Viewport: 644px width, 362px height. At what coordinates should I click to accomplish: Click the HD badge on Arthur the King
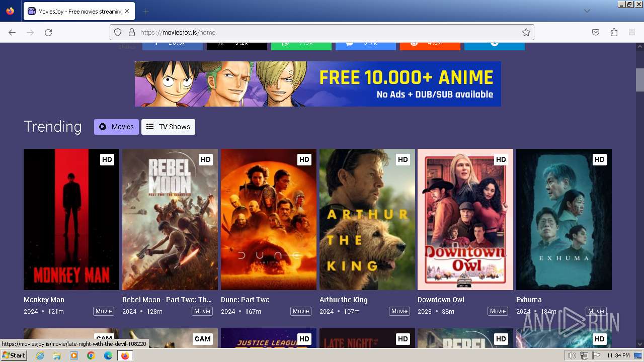pos(403,159)
